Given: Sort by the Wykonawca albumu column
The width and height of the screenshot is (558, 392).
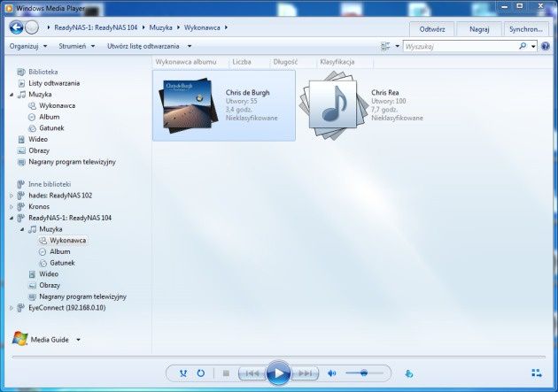Looking at the screenshot, I should (186, 62).
